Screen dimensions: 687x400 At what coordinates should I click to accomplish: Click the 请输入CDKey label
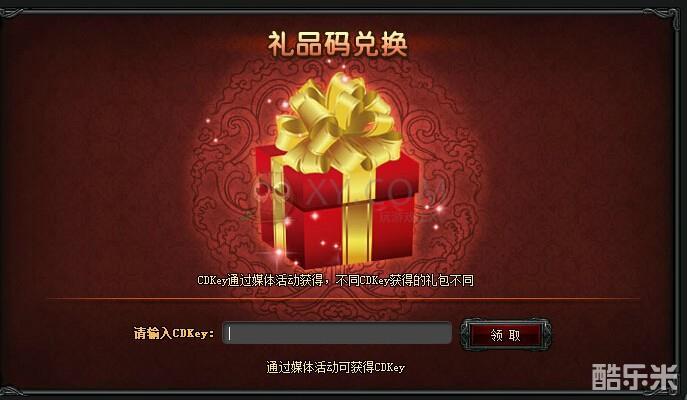pos(174,333)
